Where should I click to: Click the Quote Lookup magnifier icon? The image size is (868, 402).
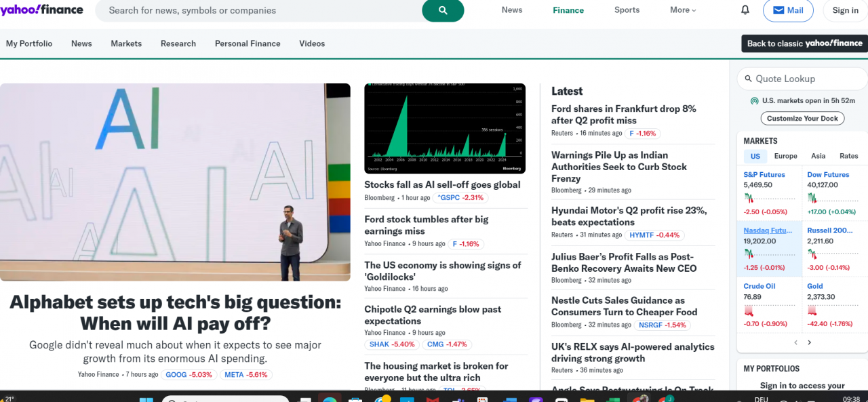(x=748, y=79)
